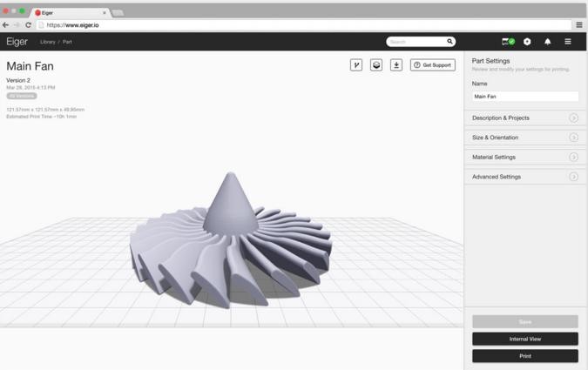Switch to Internal View

pos(524,339)
